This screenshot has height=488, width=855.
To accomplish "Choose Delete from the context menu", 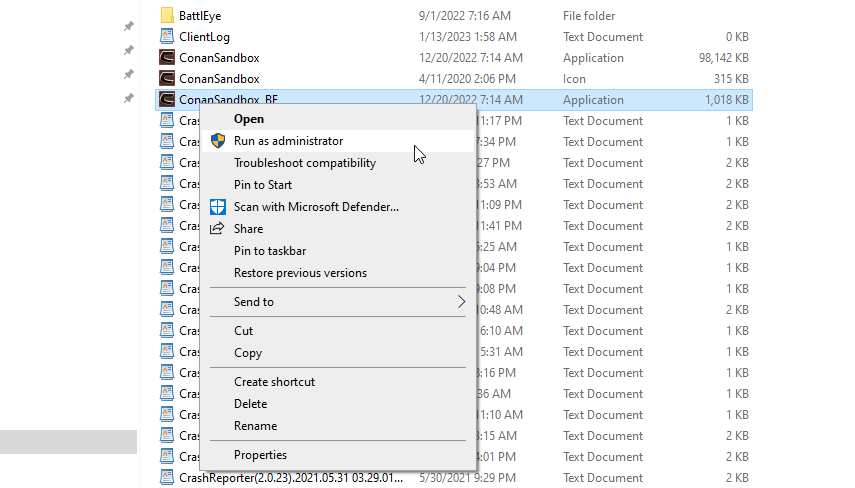I will pos(250,403).
